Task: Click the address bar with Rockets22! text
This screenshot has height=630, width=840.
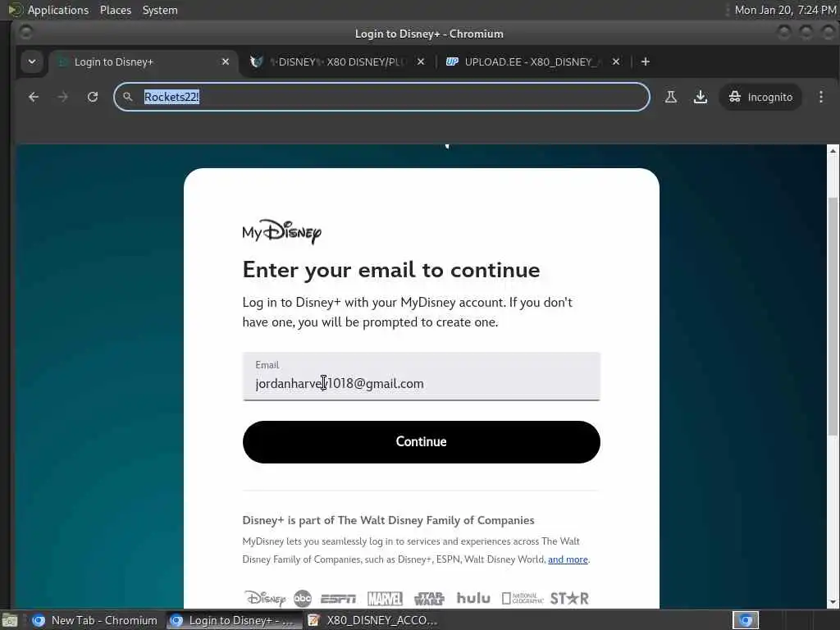Action: tap(381, 97)
